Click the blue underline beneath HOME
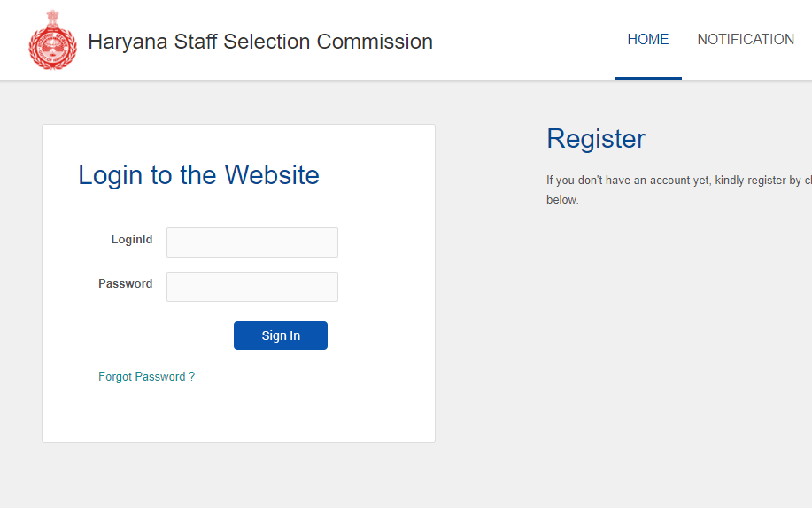Image resolution: width=812 pixels, height=508 pixels. (648, 78)
